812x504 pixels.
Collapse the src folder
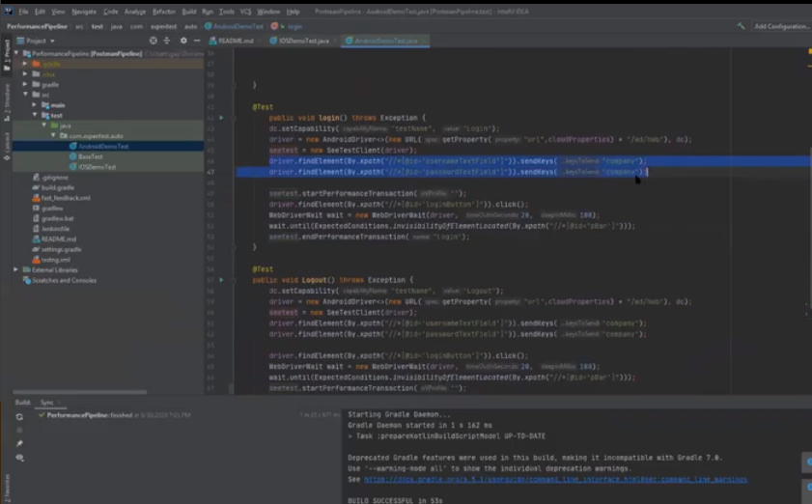pyautogui.click(x=25, y=95)
